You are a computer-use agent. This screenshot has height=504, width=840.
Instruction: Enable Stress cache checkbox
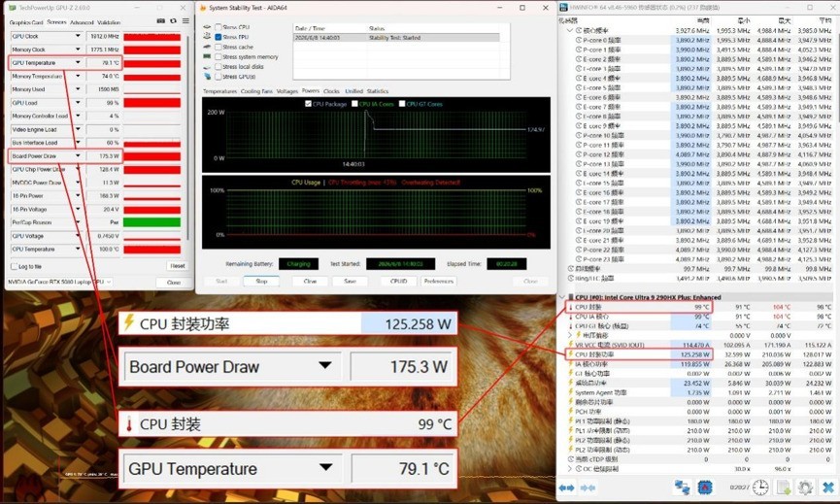tap(218, 47)
